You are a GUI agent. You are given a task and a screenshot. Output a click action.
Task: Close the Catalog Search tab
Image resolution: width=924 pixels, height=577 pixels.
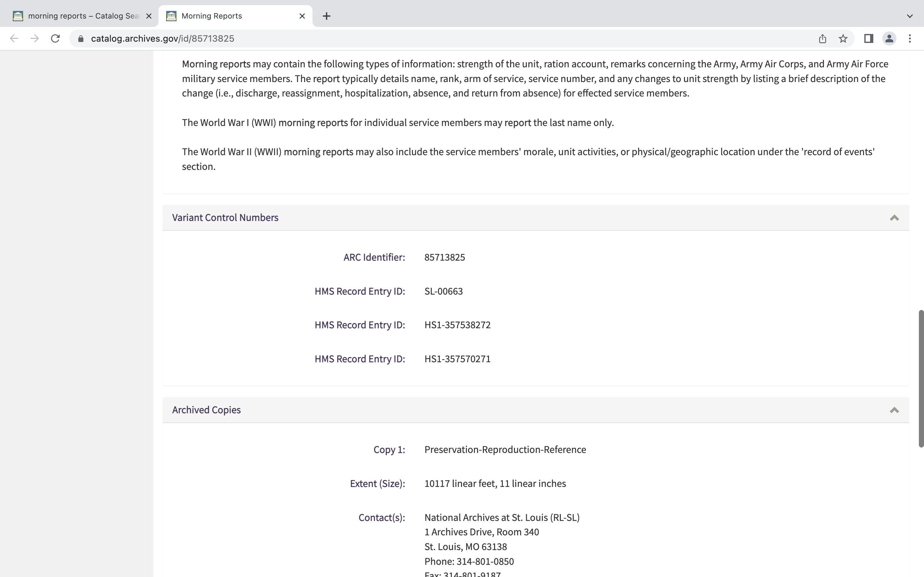coord(149,16)
